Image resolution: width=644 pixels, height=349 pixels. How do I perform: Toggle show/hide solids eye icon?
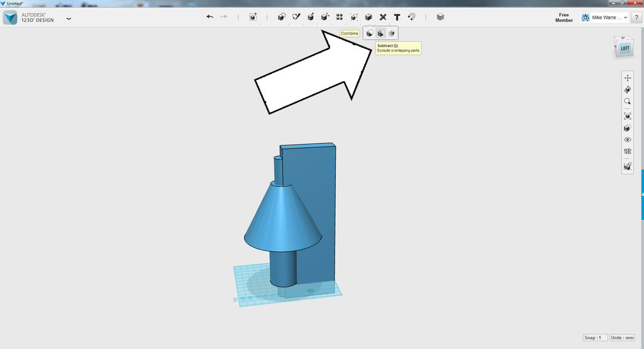point(627,140)
